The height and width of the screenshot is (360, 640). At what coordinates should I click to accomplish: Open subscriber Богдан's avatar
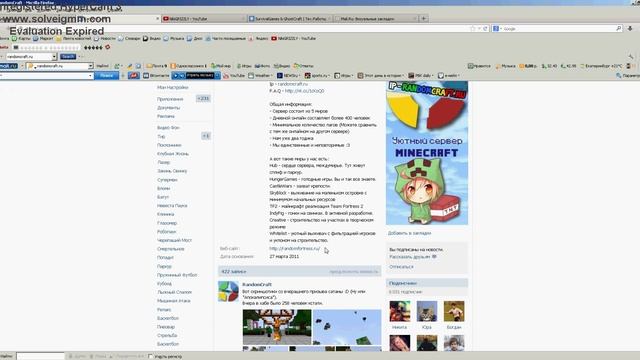454,311
